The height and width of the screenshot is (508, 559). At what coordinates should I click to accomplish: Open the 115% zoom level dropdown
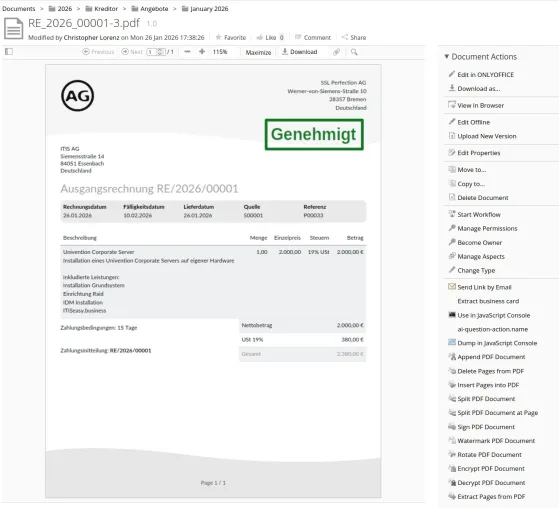(220, 52)
